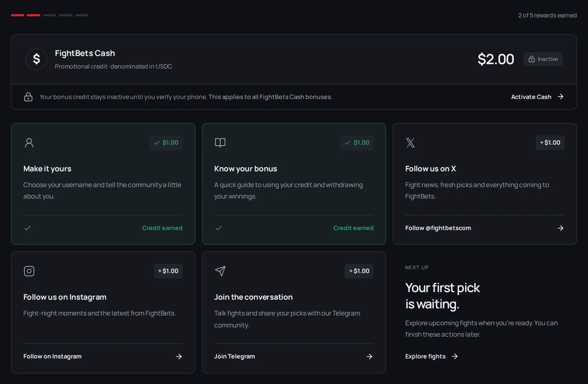Open Follow @fightbetscom link
Viewport: 588px width, 384px height.
[484, 228]
